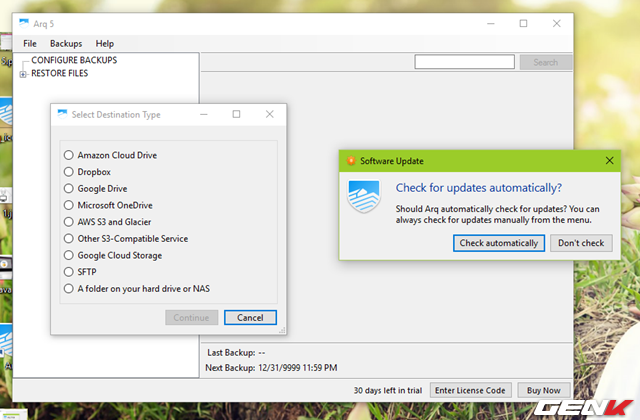Select AWS S3 and Glacier option

point(69,222)
